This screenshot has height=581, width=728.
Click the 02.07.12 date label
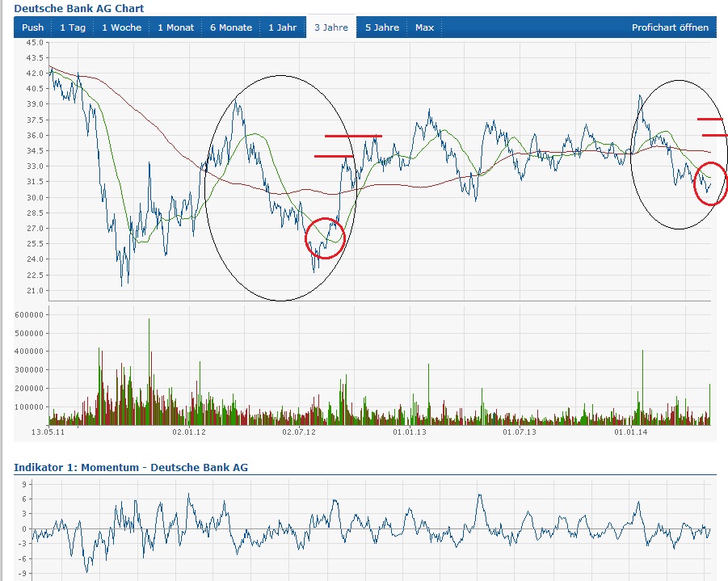click(299, 432)
